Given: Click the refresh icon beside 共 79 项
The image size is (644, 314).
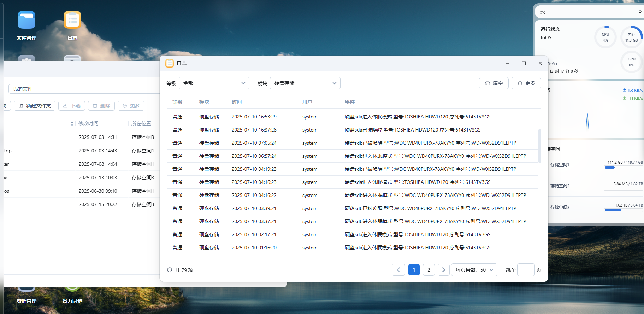Looking at the screenshot, I should pyautogui.click(x=170, y=270).
